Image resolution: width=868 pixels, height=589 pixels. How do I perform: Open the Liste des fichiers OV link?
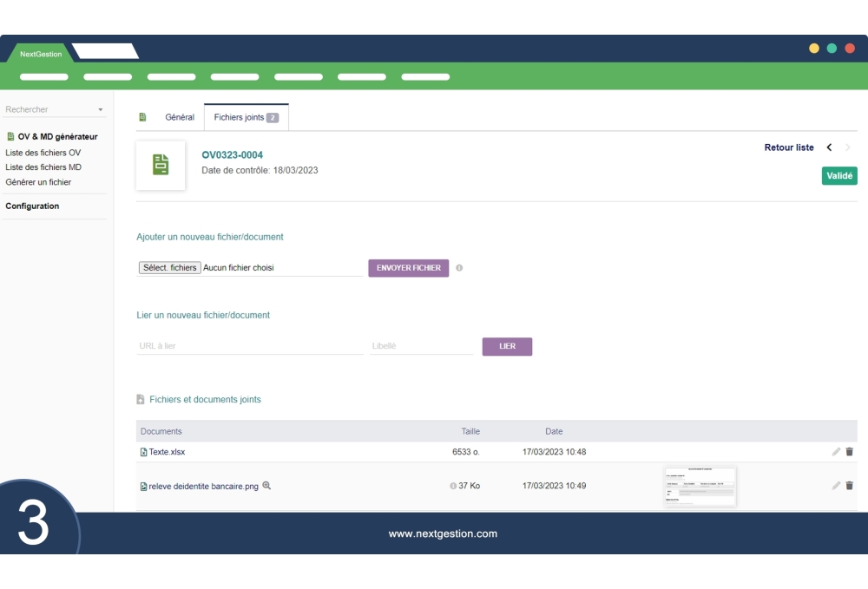click(x=42, y=152)
